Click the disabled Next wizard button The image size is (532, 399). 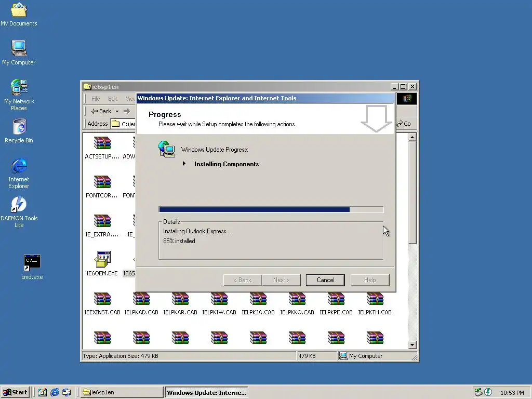click(x=281, y=280)
